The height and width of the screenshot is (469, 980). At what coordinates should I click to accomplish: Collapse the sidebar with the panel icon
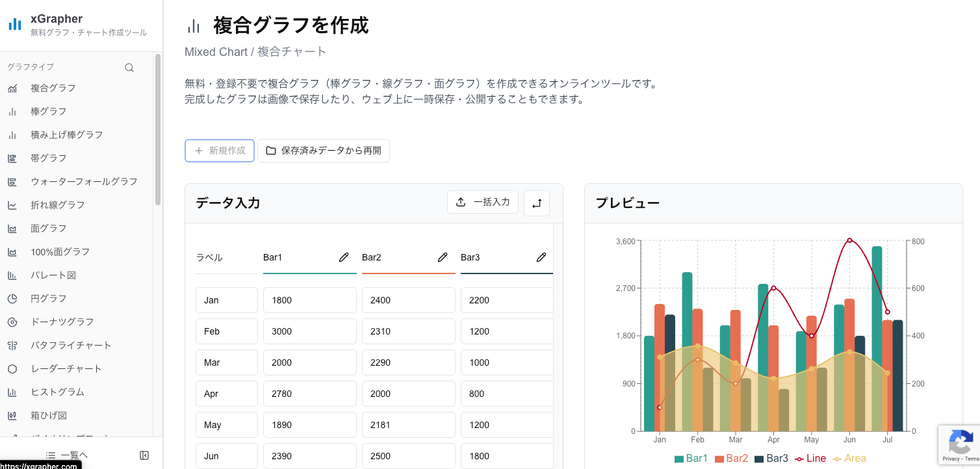(x=144, y=455)
